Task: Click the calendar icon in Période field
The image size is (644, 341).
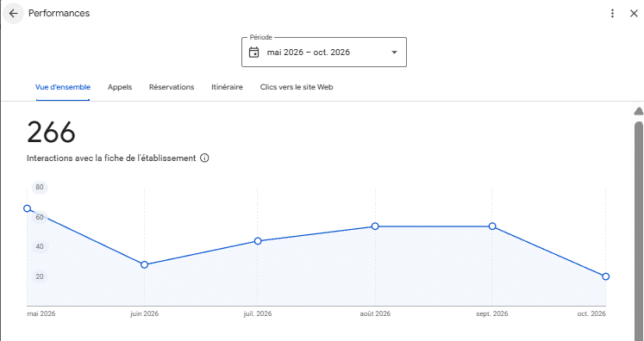Action: pos(254,53)
